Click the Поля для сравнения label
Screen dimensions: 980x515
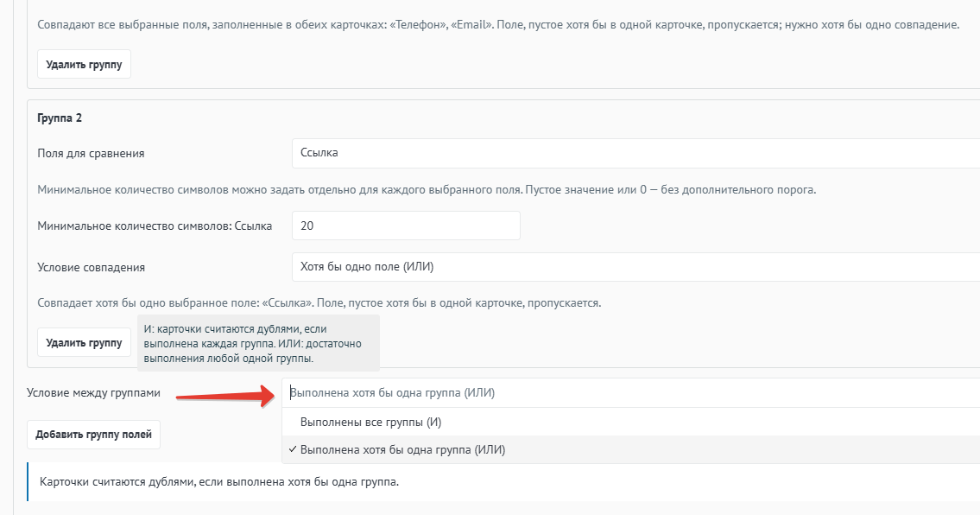91,153
